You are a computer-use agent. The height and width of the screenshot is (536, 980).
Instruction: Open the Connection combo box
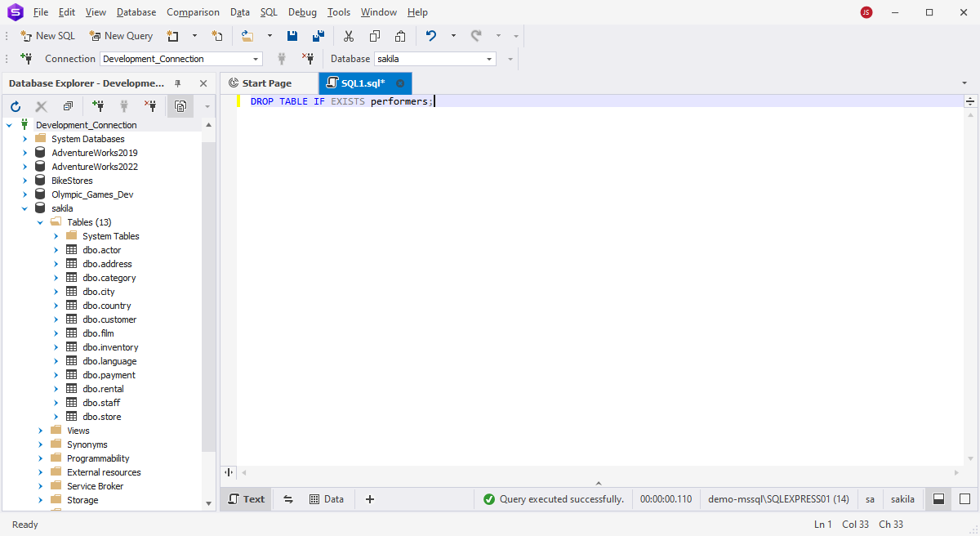tap(180, 59)
